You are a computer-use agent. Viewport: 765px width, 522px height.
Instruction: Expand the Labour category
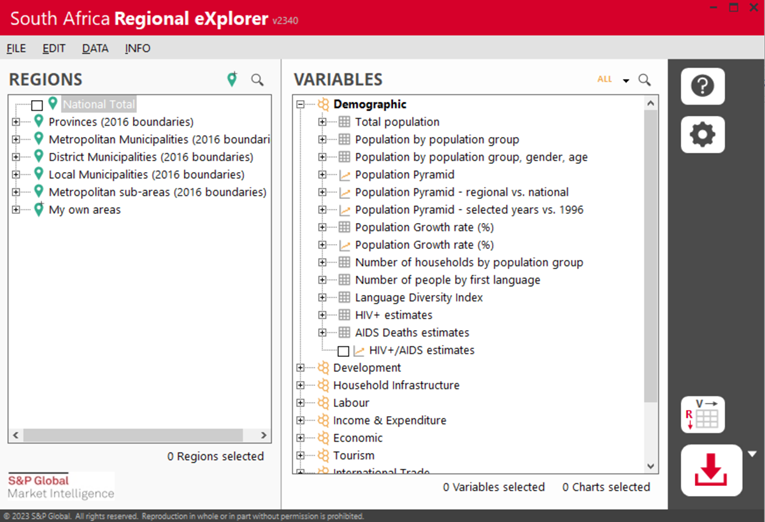pyautogui.click(x=301, y=403)
